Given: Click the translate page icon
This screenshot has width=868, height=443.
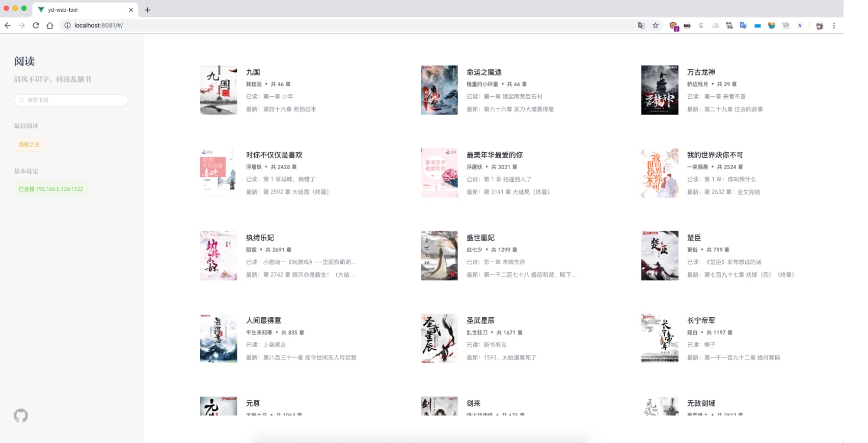Looking at the screenshot, I should pos(641,25).
